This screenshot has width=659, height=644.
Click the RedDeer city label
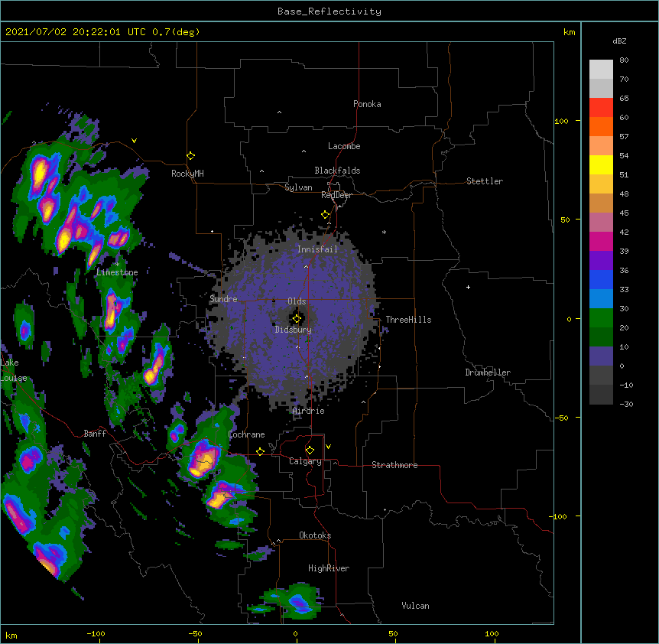coord(336,195)
